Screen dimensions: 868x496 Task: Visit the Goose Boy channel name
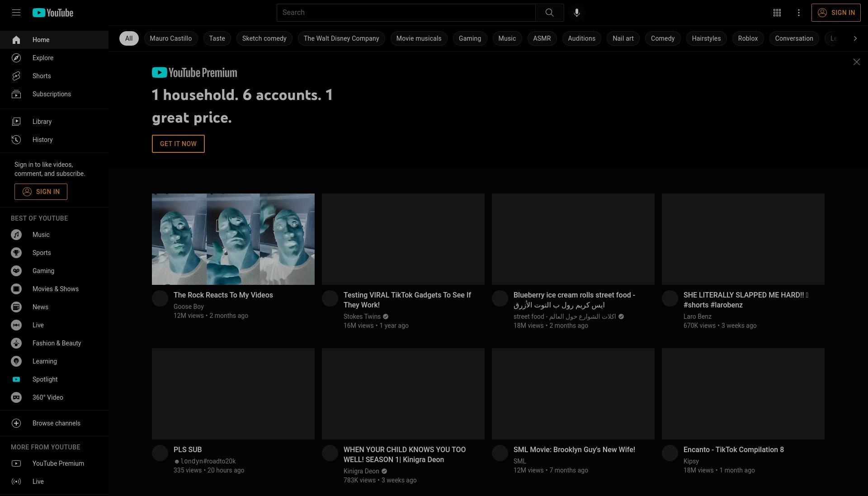[x=189, y=307]
